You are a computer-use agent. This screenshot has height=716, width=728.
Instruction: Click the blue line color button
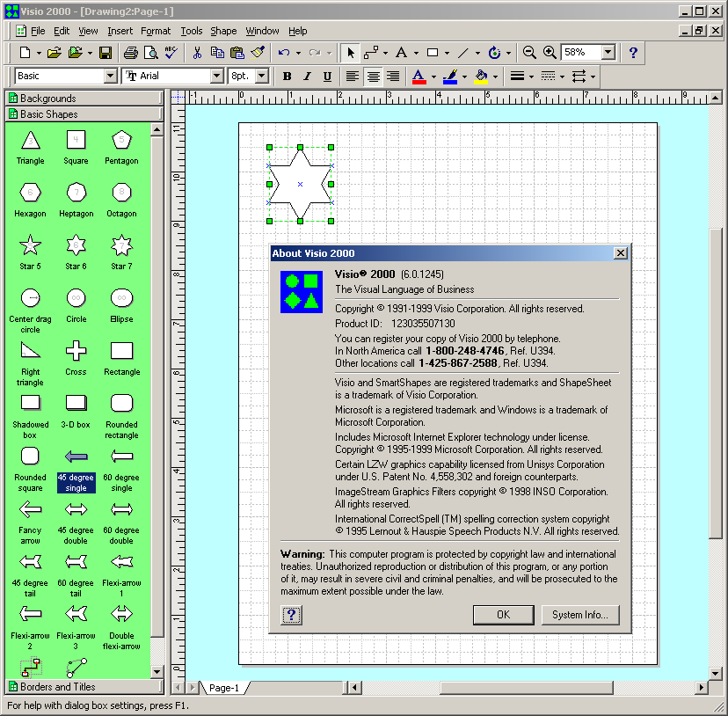(450, 77)
